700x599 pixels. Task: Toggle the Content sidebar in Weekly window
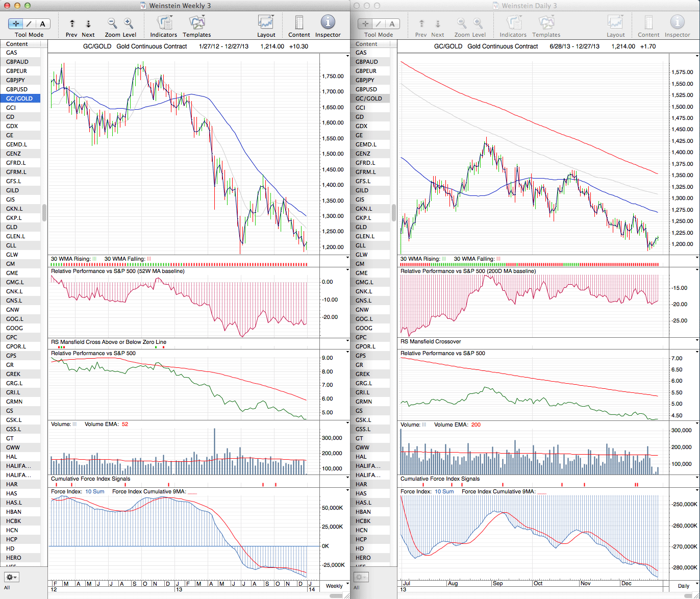[299, 23]
